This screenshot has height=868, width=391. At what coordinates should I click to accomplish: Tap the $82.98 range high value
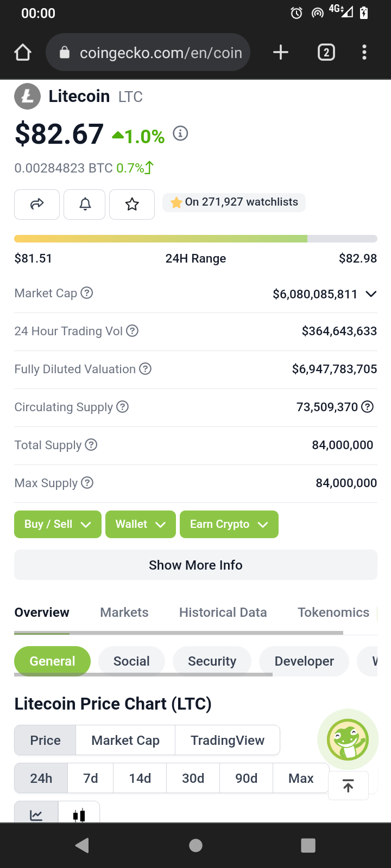point(358,258)
